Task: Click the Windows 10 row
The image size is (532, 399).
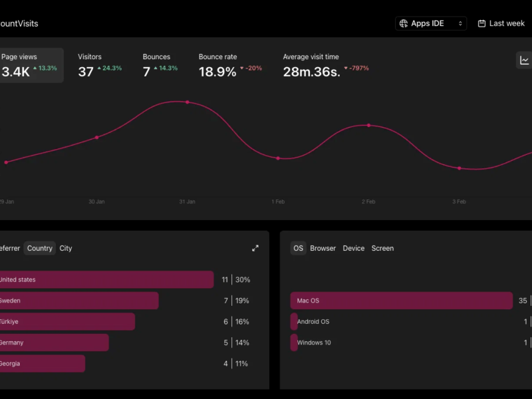Action: click(411, 342)
